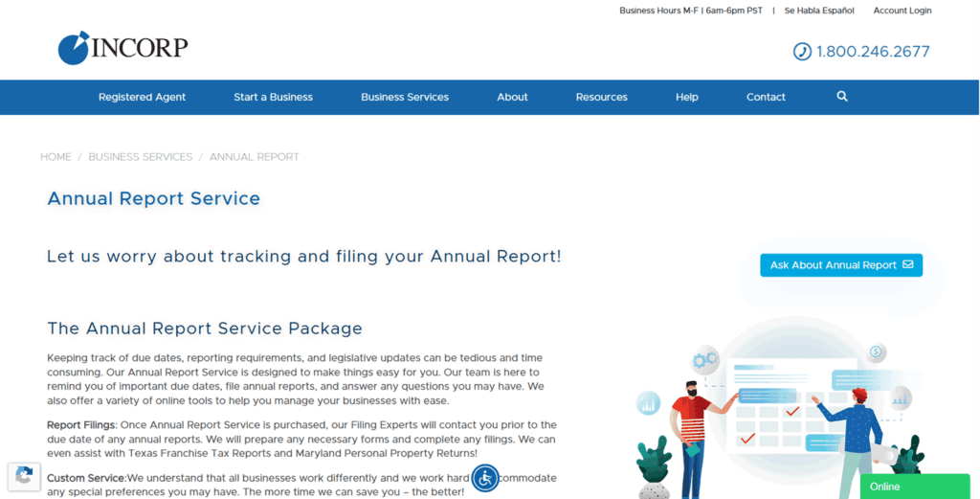Open the About menu
This screenshot has width=980, height=499.
point(513,97)
